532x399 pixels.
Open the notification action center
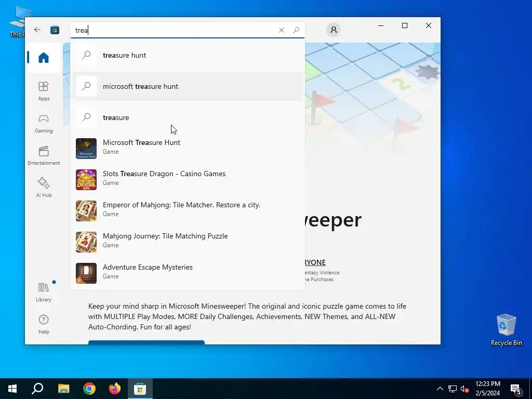click(x=516, y=389)
